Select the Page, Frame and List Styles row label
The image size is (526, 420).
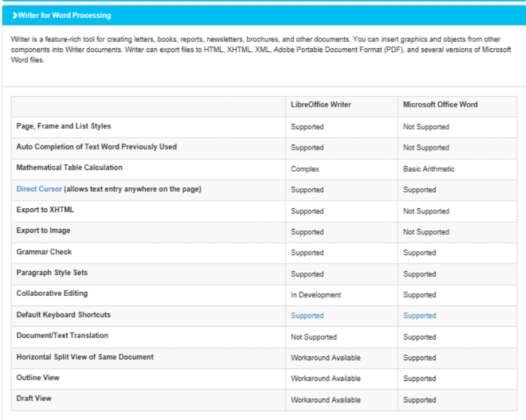64,126
